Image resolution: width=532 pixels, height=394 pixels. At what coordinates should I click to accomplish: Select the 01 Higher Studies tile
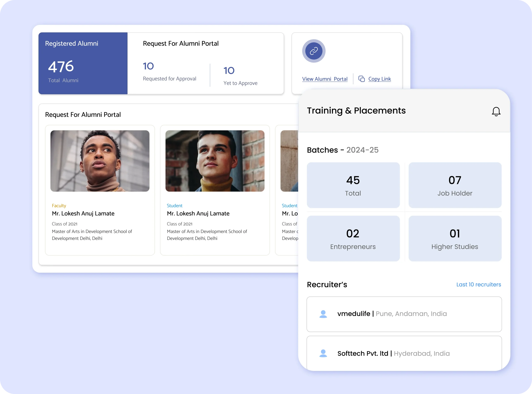click(x=455, y=238)
